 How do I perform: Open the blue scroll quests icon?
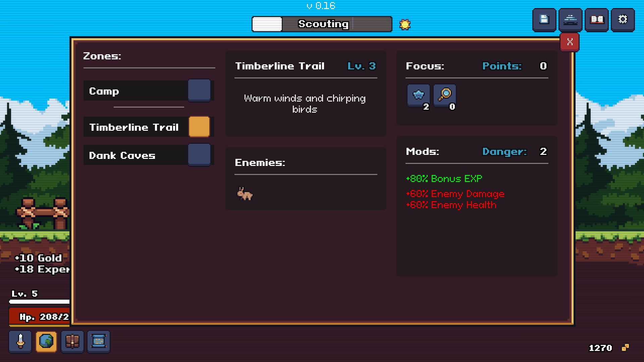coord(99,342)
